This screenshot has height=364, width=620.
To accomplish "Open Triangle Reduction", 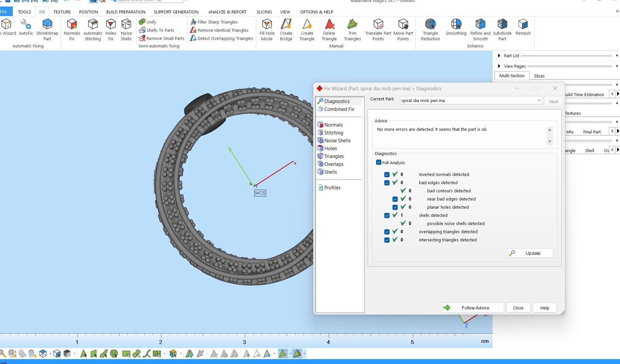I will tap(430, 30).
